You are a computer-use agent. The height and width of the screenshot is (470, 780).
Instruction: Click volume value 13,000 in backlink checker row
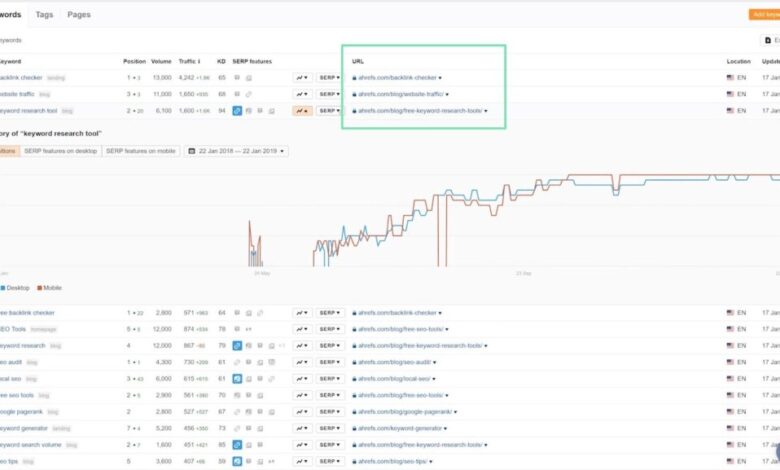(x=162, y=78)
